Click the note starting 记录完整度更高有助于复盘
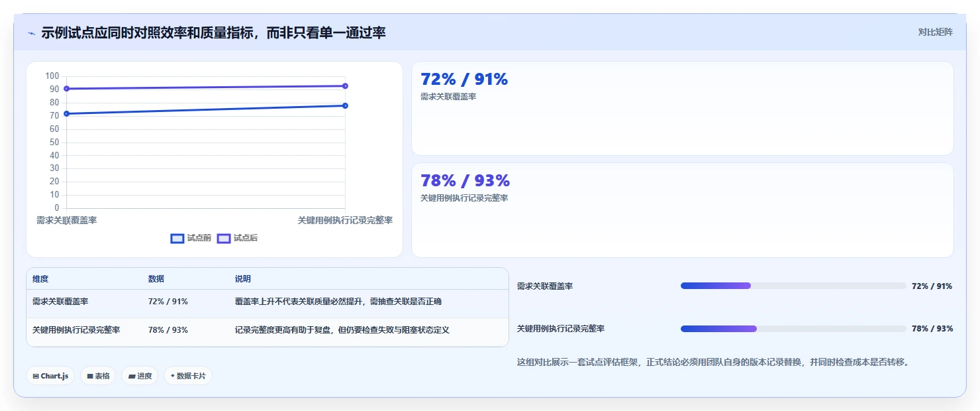 tap(342, 330)
